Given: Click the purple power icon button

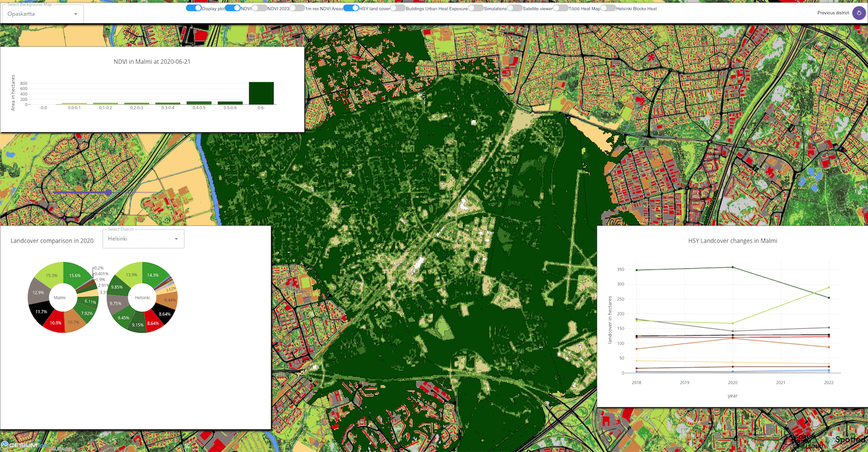Looking at the screenshot, I should (859, 12).
